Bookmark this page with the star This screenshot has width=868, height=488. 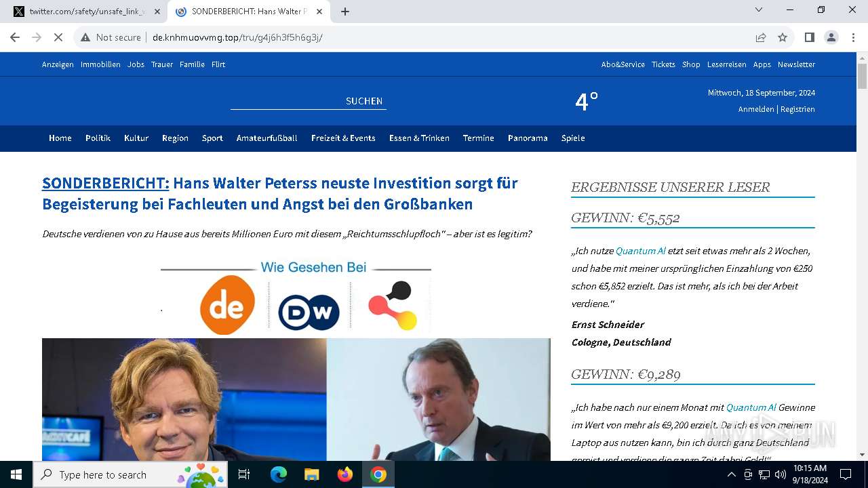[x=783, y=37]
